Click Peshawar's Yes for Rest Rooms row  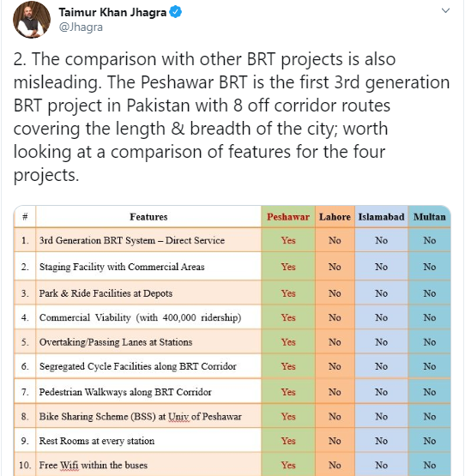point(288,441)
